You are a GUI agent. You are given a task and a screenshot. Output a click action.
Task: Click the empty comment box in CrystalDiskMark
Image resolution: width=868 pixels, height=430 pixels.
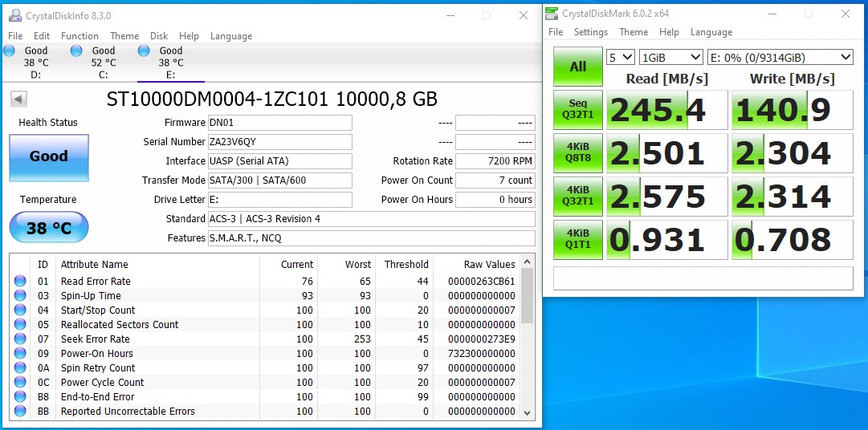(x=703, y=278)
